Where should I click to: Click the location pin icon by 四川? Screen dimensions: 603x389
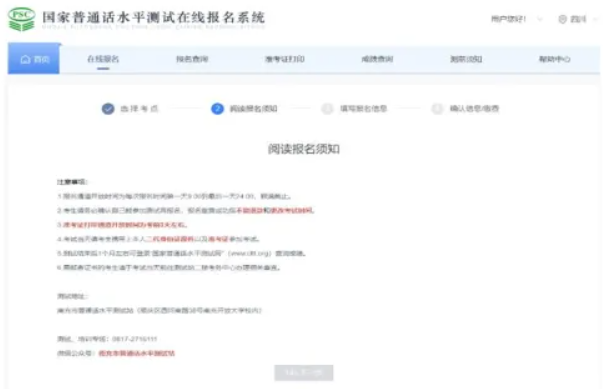[x=563, y=19]
